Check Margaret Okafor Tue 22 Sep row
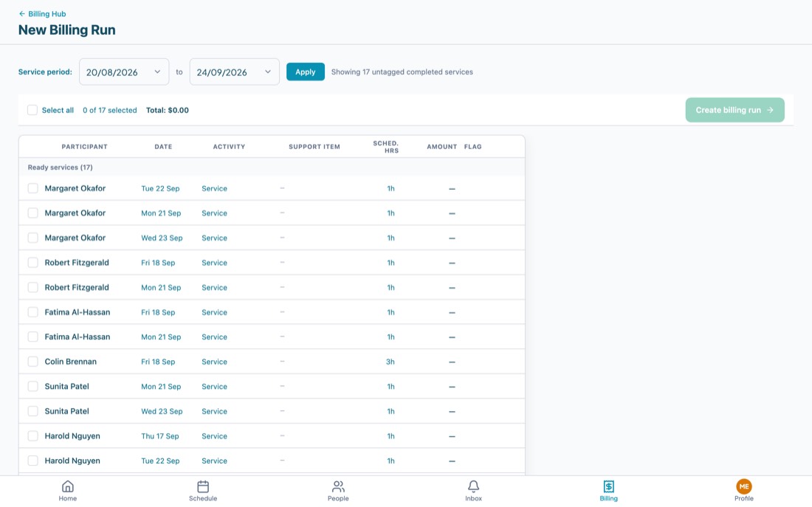Screen dimensions: 812x507 (x=32, y=188)
